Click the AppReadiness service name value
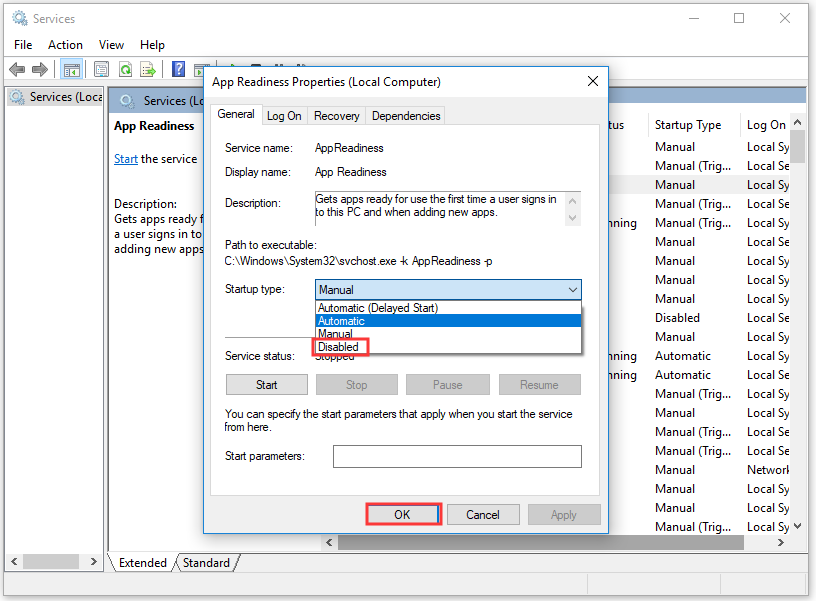Screen dimensions: 816x601 [349, 148]
